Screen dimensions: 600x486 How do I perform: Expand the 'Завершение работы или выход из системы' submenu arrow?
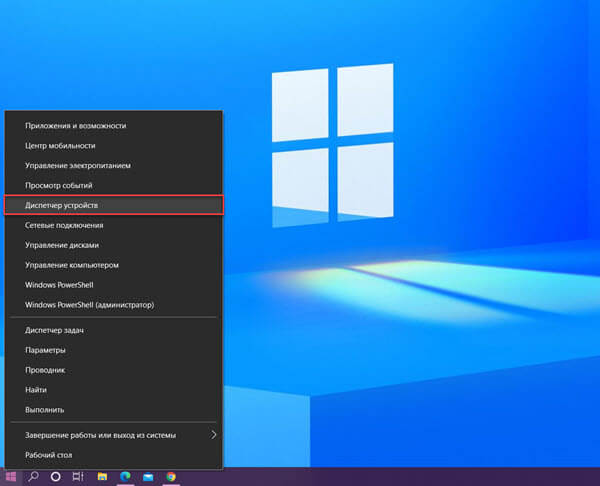tap(213, 435)
